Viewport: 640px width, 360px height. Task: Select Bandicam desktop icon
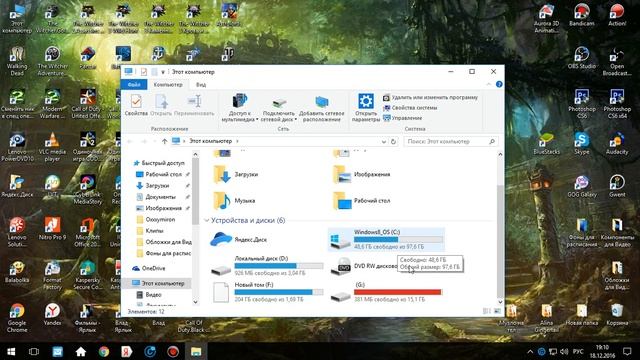582,15
